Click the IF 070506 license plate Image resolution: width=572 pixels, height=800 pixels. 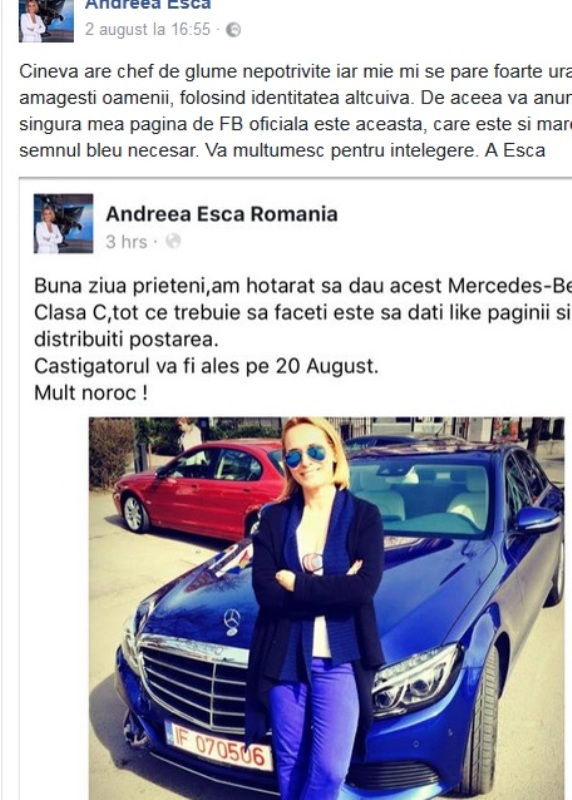pos(218,745)
